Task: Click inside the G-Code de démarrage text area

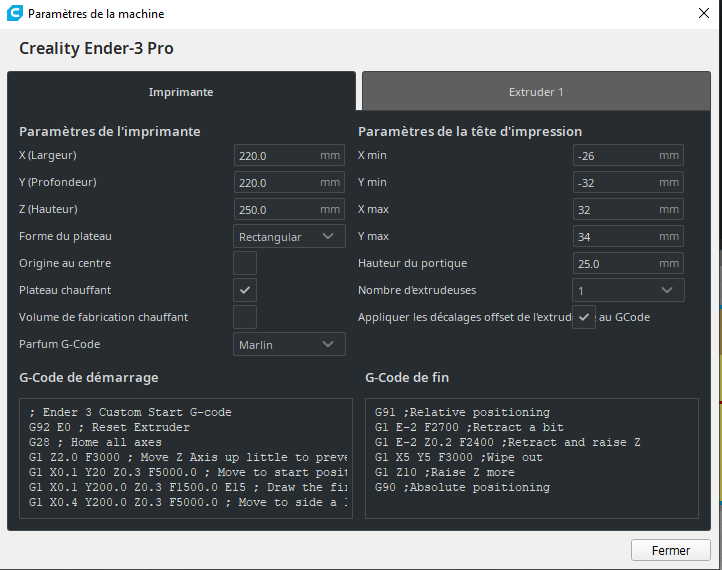Action: tap(186, 458)
